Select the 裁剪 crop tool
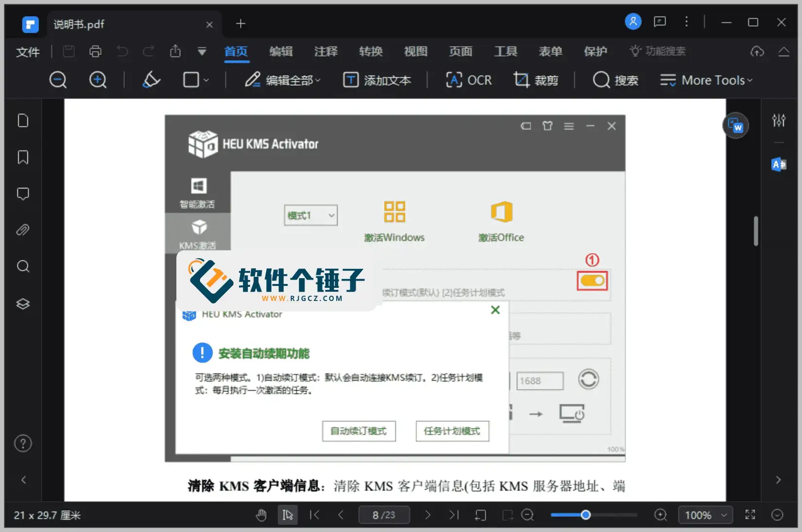 pos(536,80)
